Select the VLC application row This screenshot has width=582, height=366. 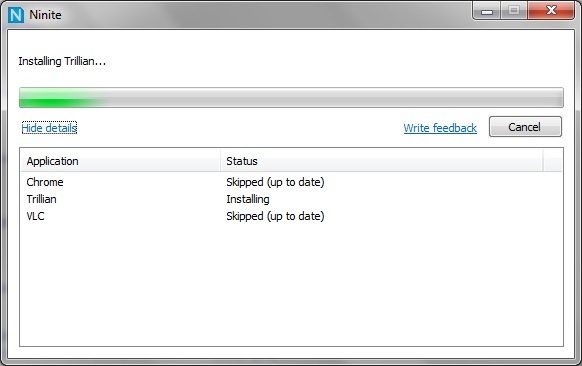point(292,216)
